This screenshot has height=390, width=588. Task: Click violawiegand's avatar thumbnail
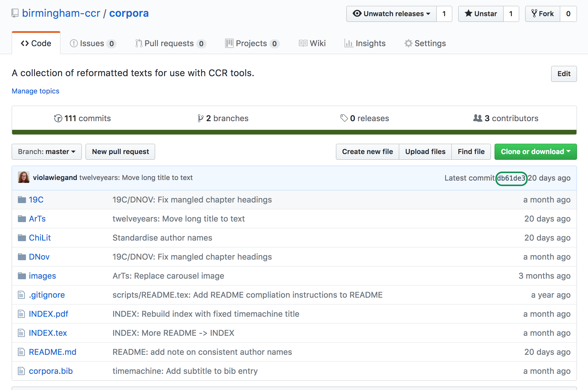(x=24, y=177)
